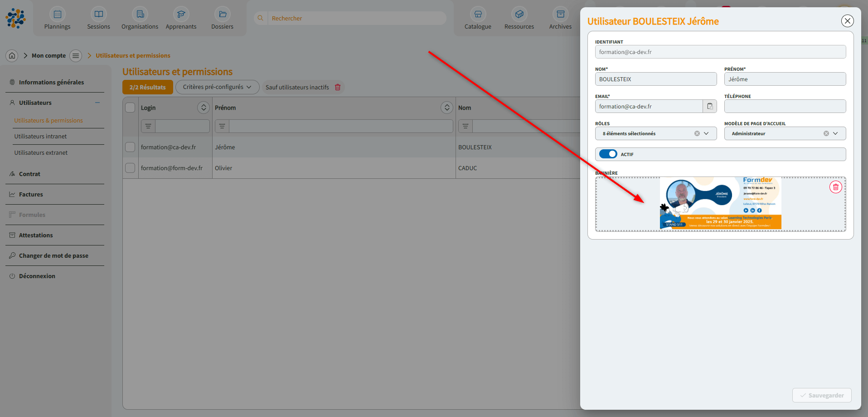Open the Sessions book icon
This screenshot has width=868, height=417.
pyautogui.click(x=98, y=15)
